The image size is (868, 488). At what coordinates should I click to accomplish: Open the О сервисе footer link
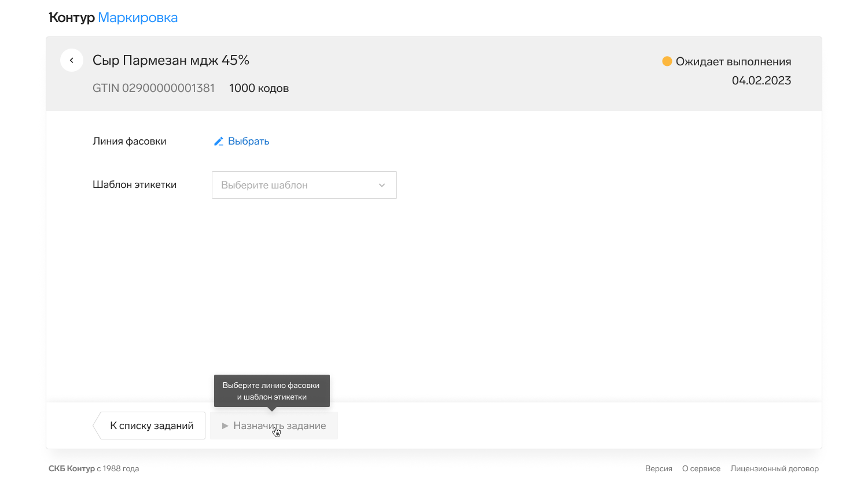click(701, 468)
